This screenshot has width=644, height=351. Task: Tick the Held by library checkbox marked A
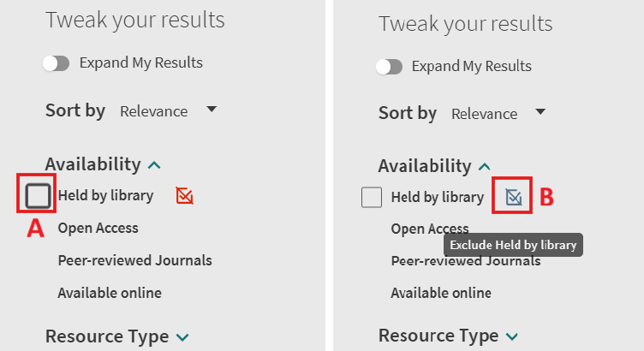point(38,196)
